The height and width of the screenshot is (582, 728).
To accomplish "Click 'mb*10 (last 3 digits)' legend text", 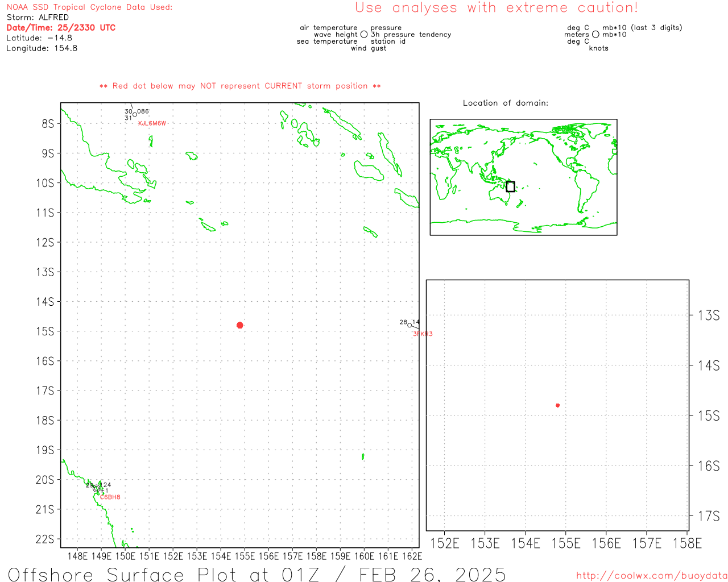I will [642, 28].
